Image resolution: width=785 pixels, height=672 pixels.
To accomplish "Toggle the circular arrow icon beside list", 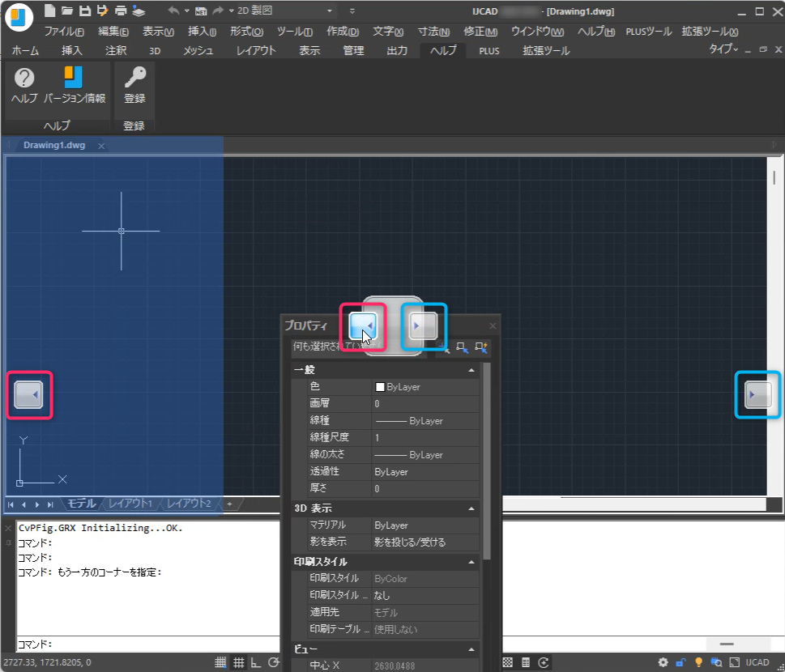I will point(544,662).
